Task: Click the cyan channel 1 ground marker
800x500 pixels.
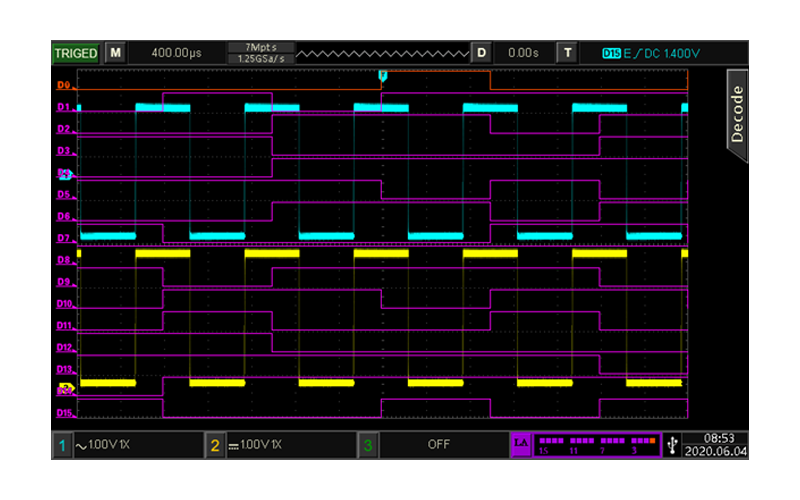Action: click(66, 174)
